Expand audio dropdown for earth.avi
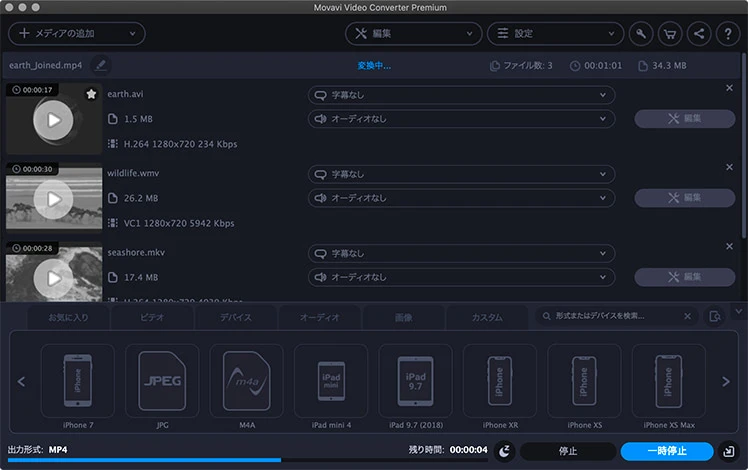This screenshot has width=748, height=470. point(461,119)
